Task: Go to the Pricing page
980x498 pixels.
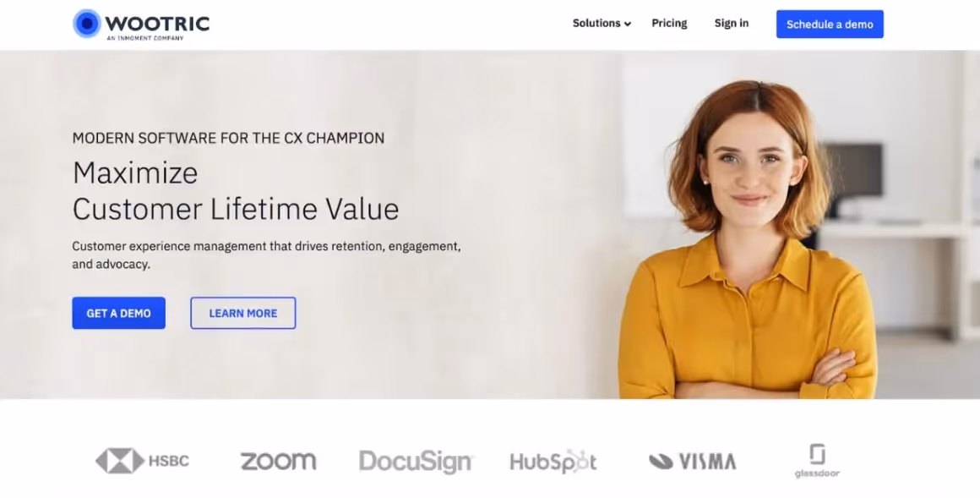Action: (x=669, y=23)
